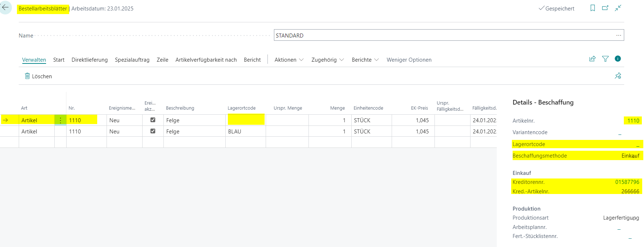Screen dimensions: 644x247
Task: Click the Beschreibung column header
Action: point(180,108)
